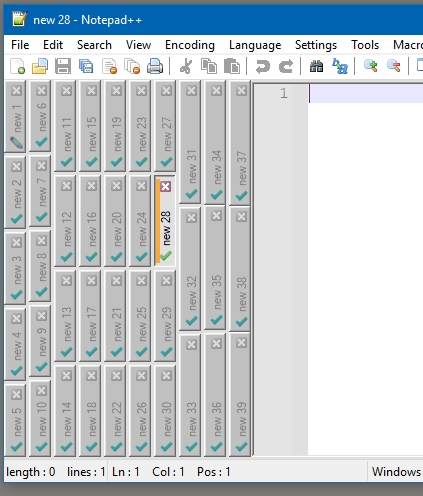Copy selection using the toolbar Copy icon
The image size is (423, 496).
coord(209,66)
